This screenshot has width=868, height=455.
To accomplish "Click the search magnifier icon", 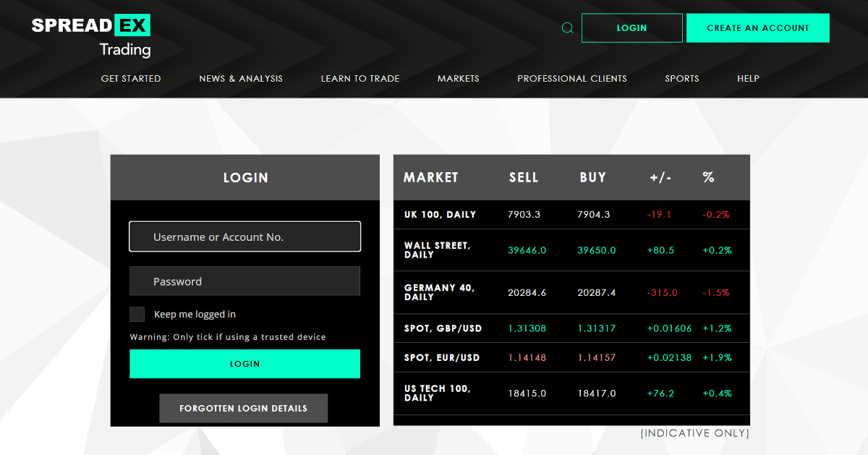I will [568, 28].
